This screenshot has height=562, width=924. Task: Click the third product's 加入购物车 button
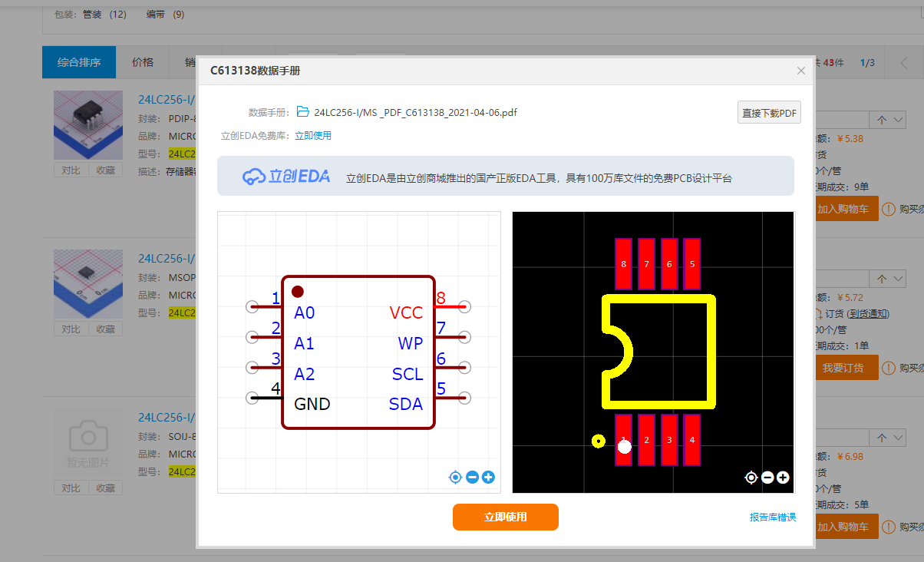click(846, 527)
